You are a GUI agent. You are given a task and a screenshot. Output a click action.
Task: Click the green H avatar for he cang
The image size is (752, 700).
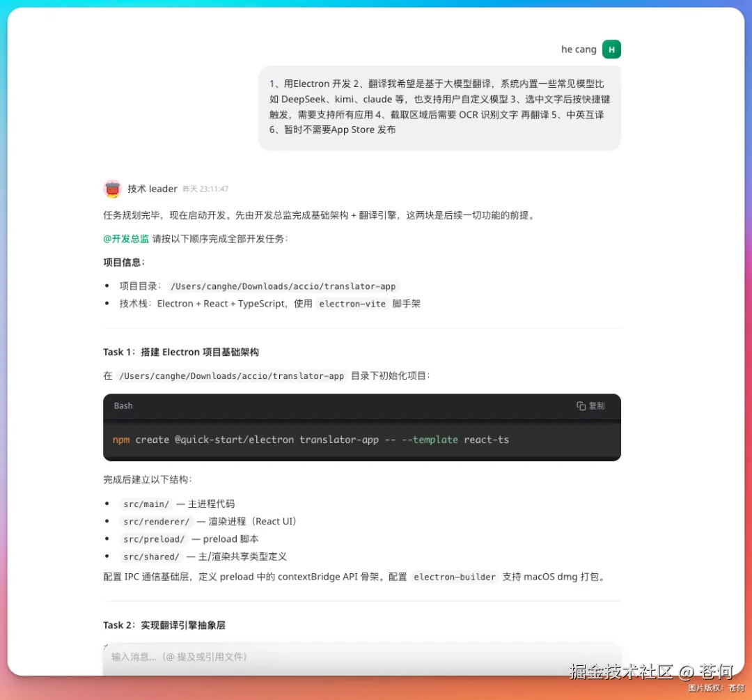tap(611, 49)
